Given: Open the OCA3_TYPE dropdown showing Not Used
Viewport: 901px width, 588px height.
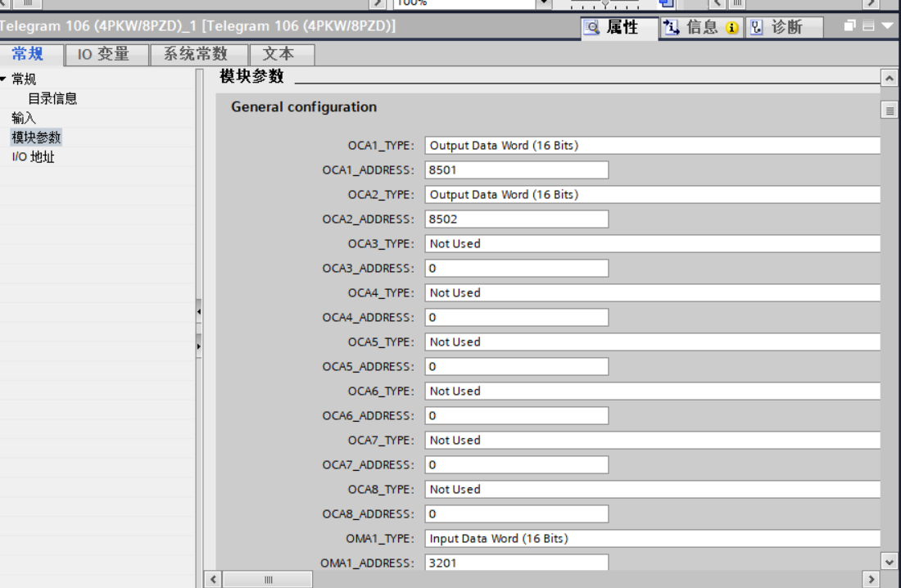Looking at the screenshot, I should tap(652, 244).
